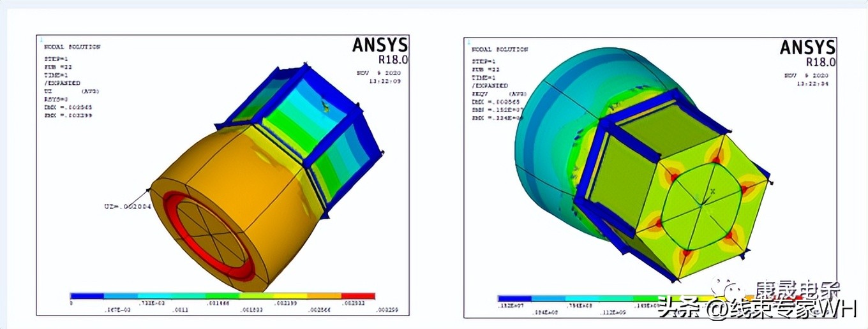The image size is (868, 329).
Task: Pick the dark blue swatch in left legend
Action: [x=87, y=296]
